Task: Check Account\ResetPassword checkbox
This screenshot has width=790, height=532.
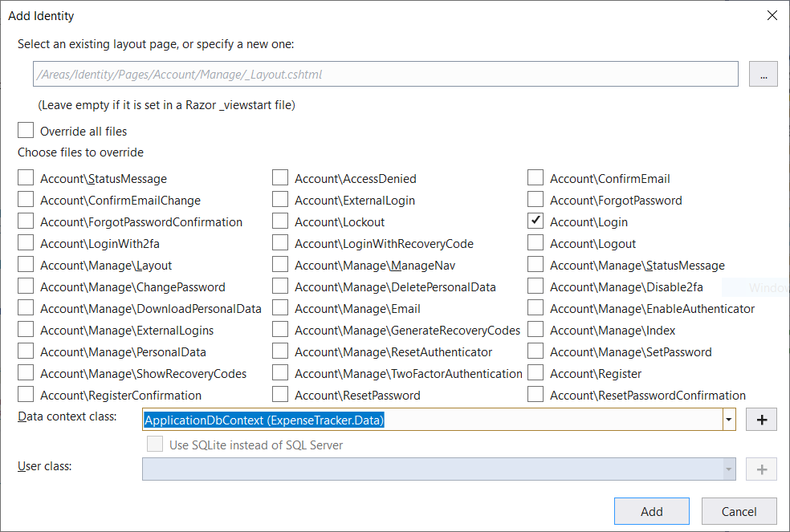Action: (280, 395)
